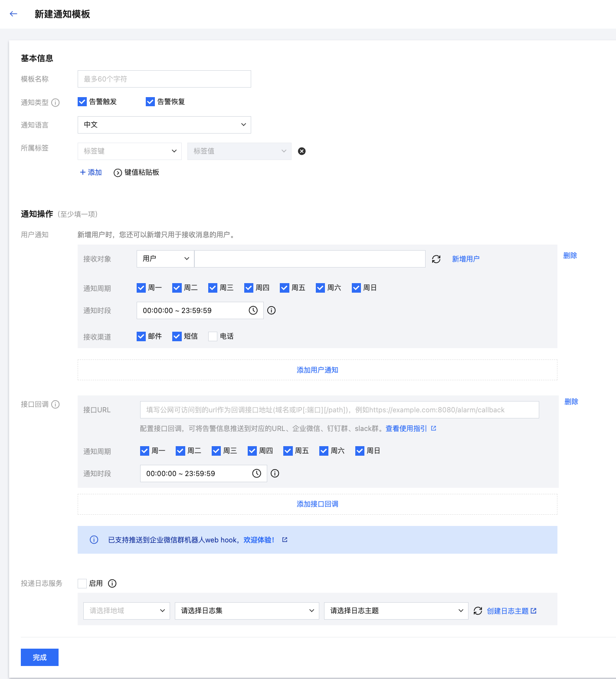Open external link icon next to 查看使用指引

coord(433,428)
